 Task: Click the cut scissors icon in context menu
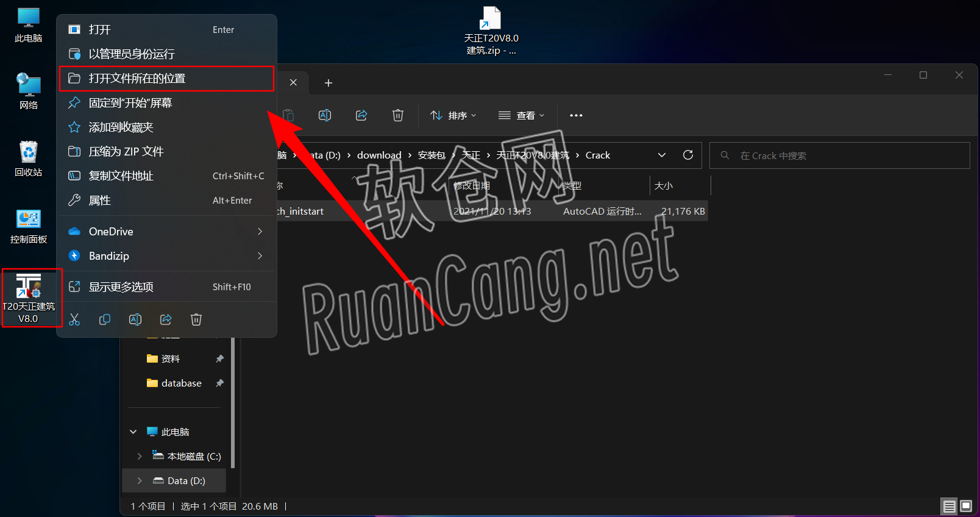coord(74,319)
